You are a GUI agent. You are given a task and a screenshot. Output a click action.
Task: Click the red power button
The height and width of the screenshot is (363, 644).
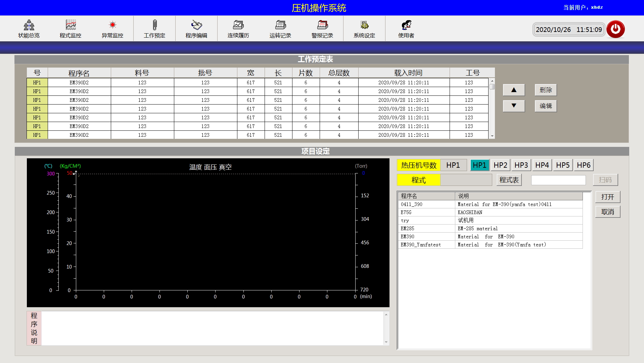(x=615, y=29)
